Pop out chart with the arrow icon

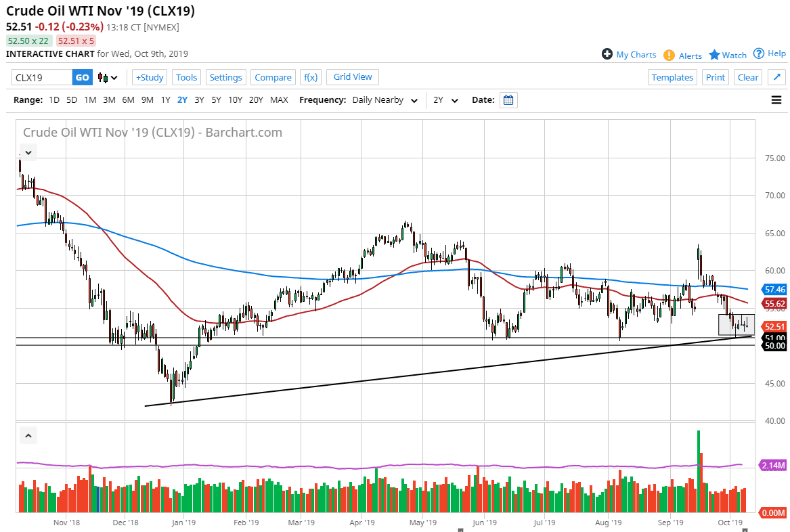(776, 77)
